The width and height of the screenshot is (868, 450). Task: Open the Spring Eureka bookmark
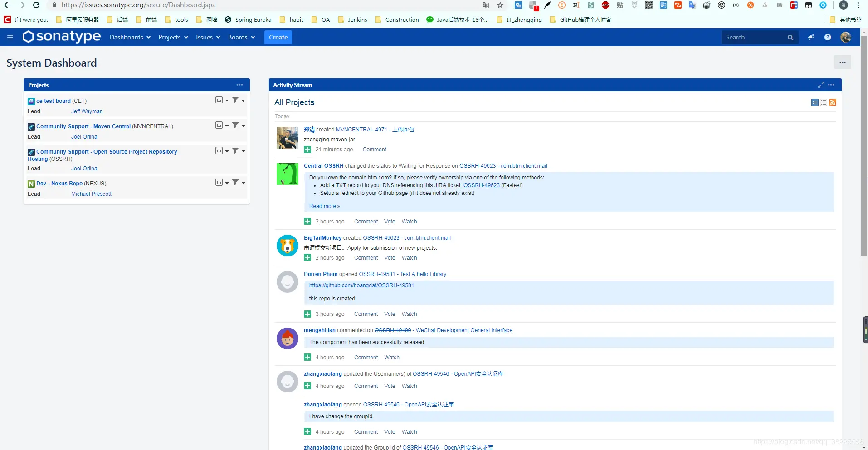coord(248,19)
